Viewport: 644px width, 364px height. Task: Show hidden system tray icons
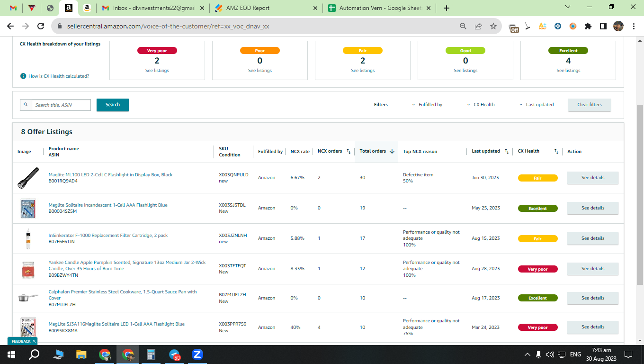[x=528, y=354]
